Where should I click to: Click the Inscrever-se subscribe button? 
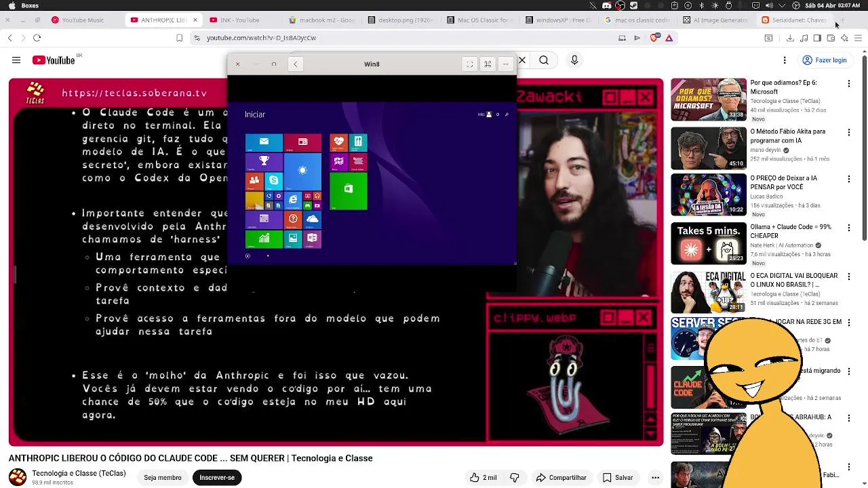click(x=217, y=478)
